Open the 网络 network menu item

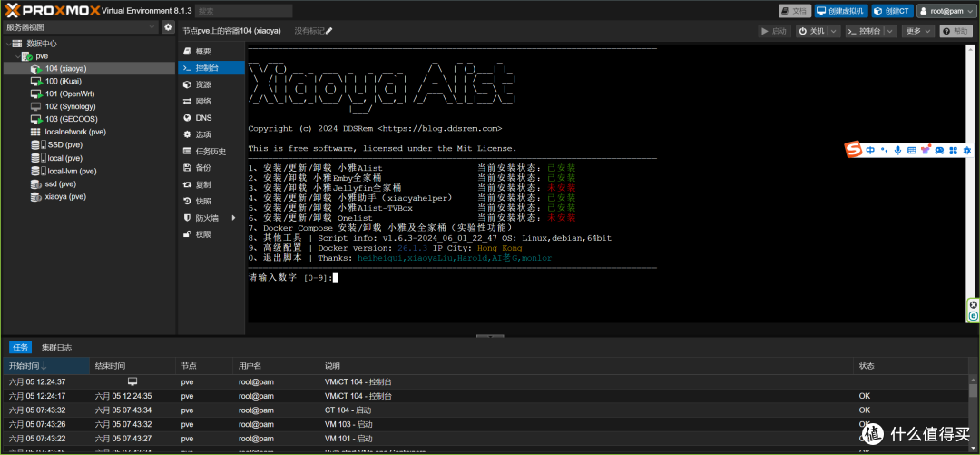tap(203, 101)
